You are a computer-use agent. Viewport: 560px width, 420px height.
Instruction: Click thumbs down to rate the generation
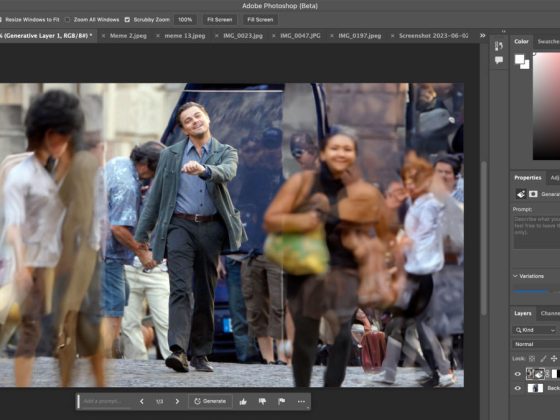click(262, 401)
